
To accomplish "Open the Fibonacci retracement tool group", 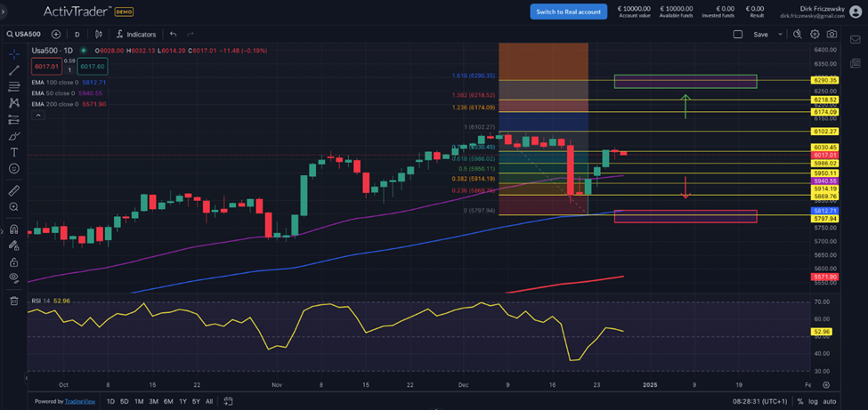I will [x=13, y=87].
